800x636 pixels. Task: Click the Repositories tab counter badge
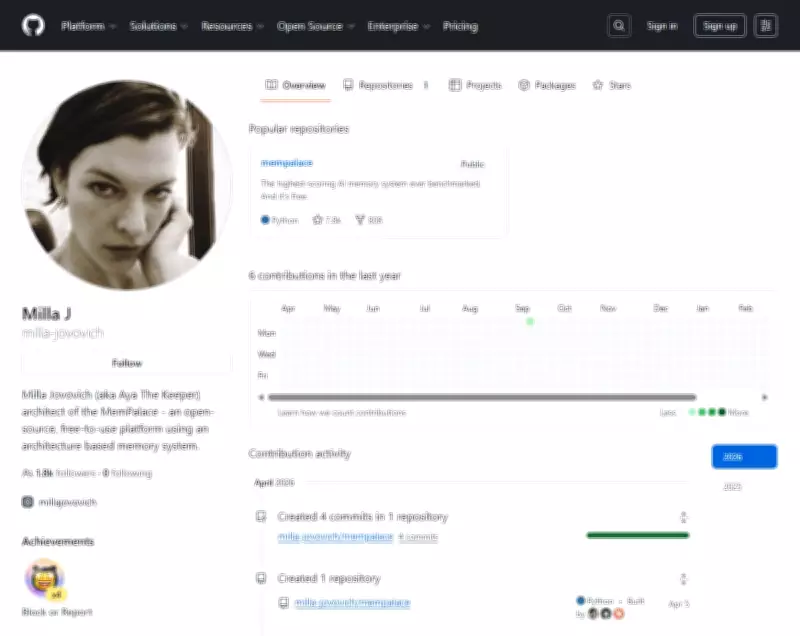point(426,85)
